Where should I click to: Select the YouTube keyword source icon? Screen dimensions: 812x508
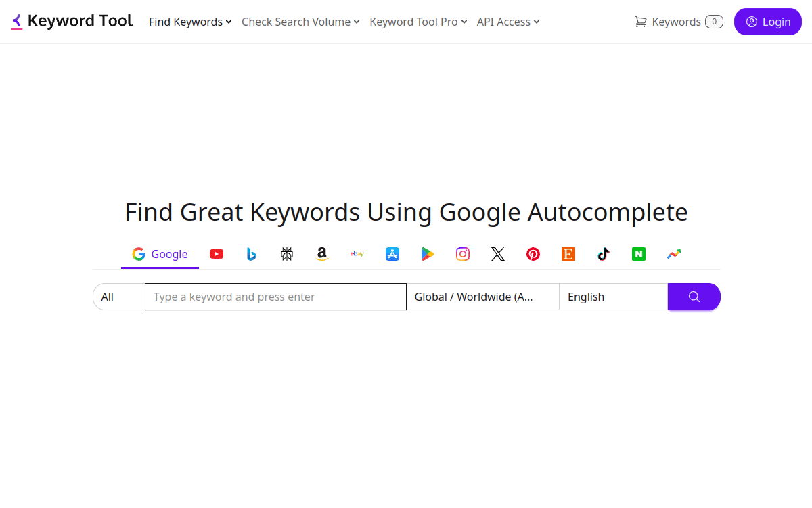217,254
